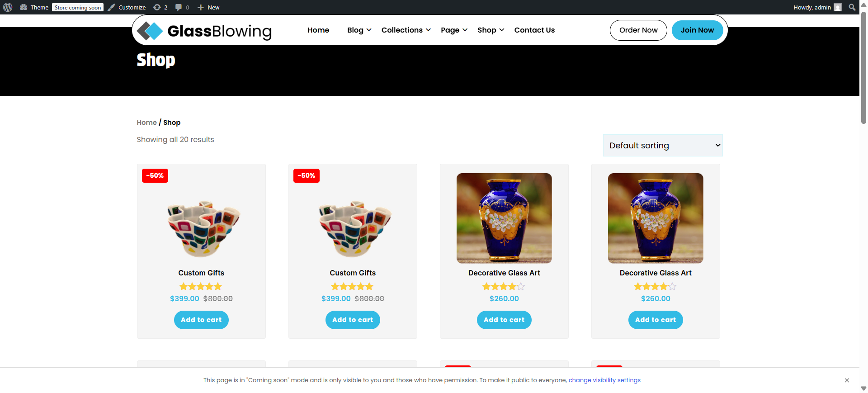Click the Join Now button

(x=697, y=30)
